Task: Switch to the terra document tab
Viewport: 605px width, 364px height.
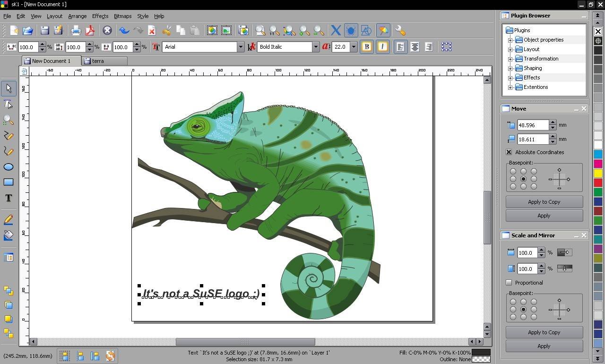Action: 98,61
